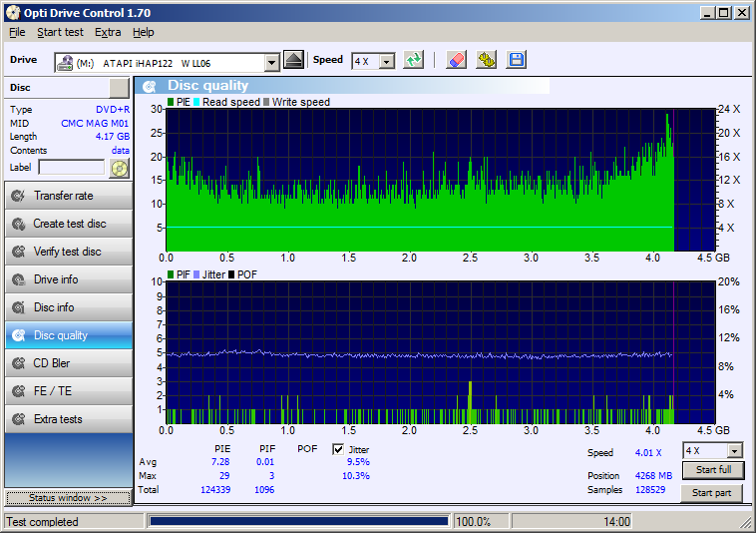Screen dimensions: 756x533
Task: Open the CD Bler panel
Action: coord(69,363)
